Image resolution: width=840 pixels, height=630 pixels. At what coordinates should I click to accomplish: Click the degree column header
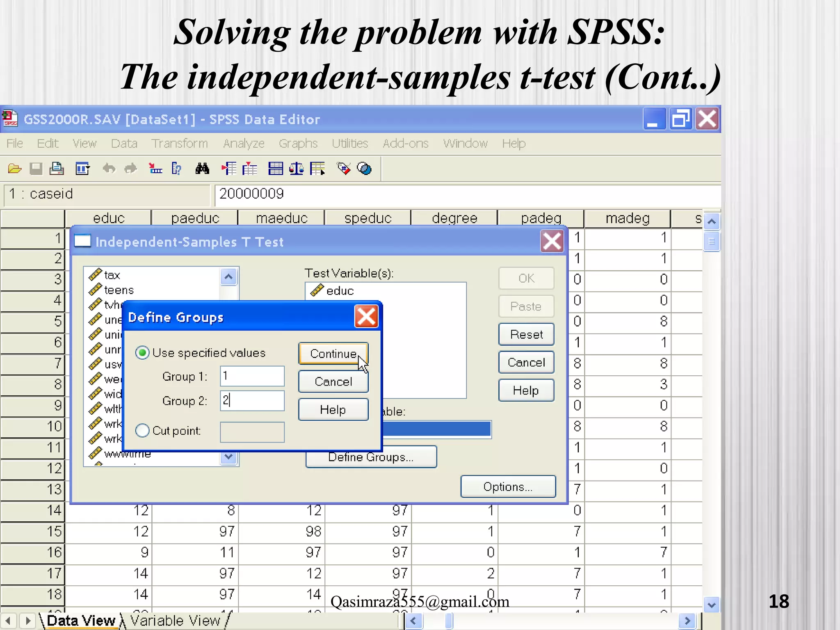pos(454,218)
